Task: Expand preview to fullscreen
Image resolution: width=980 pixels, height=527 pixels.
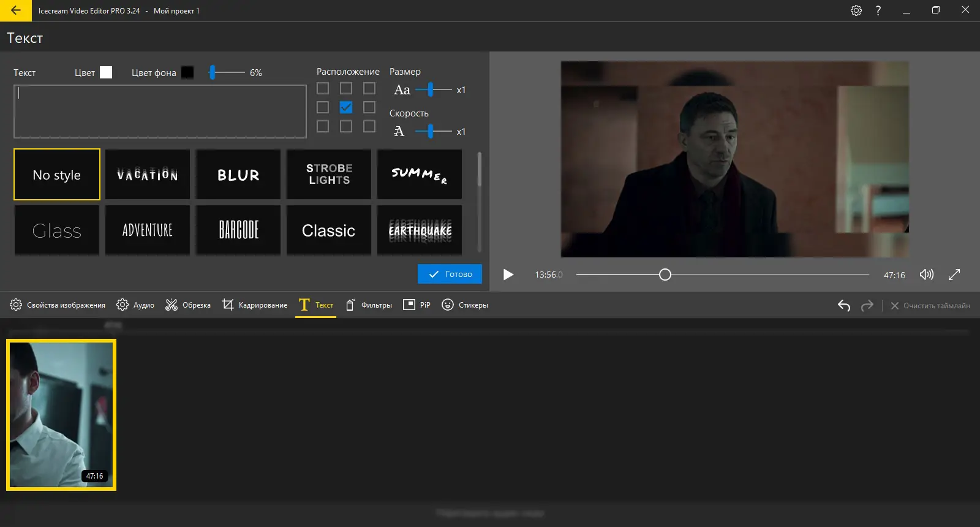Action: tap(954, 275)
